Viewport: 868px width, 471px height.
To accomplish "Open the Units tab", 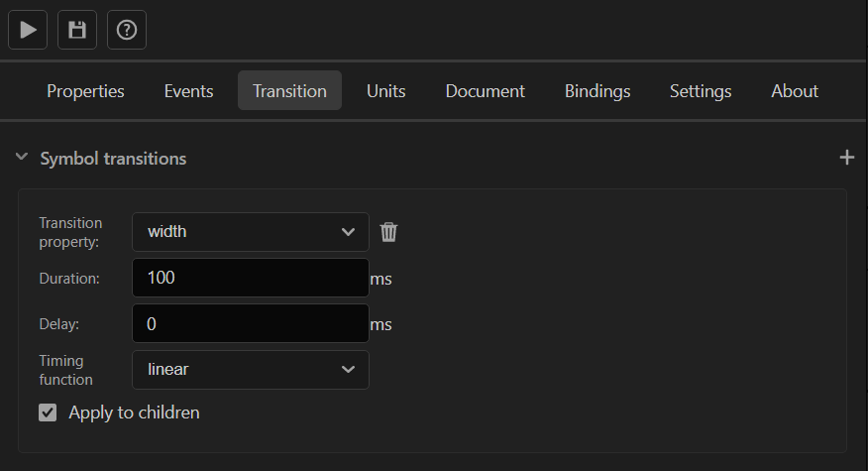I will tap(385, 91).
